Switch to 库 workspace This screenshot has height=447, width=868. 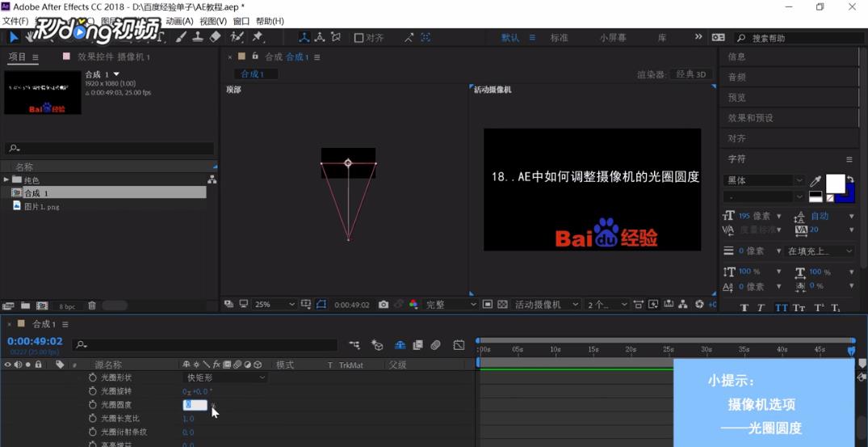(x=662, y=38)
